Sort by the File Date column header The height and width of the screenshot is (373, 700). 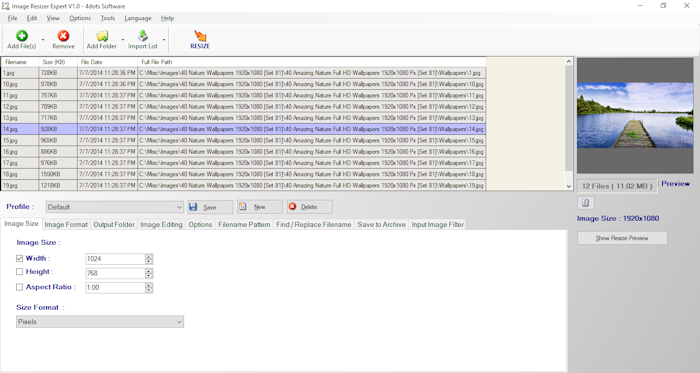(x=107, y=62)
